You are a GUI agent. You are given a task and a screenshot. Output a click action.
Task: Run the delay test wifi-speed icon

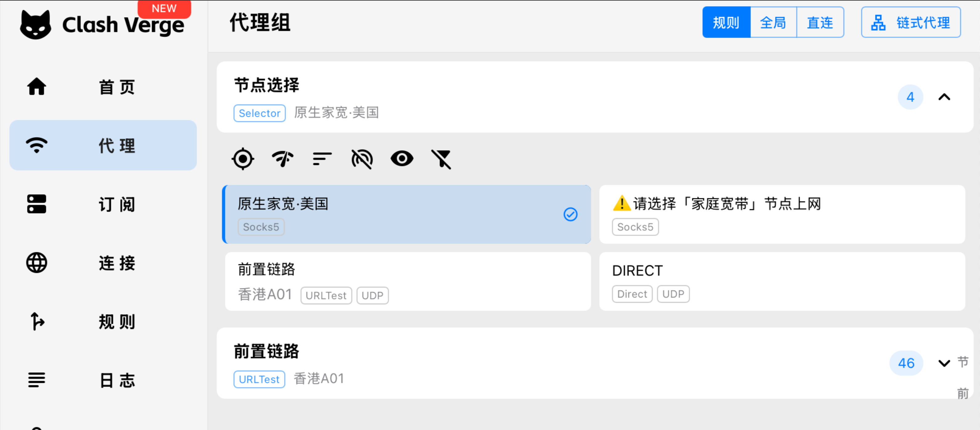[x=283, y=159]
